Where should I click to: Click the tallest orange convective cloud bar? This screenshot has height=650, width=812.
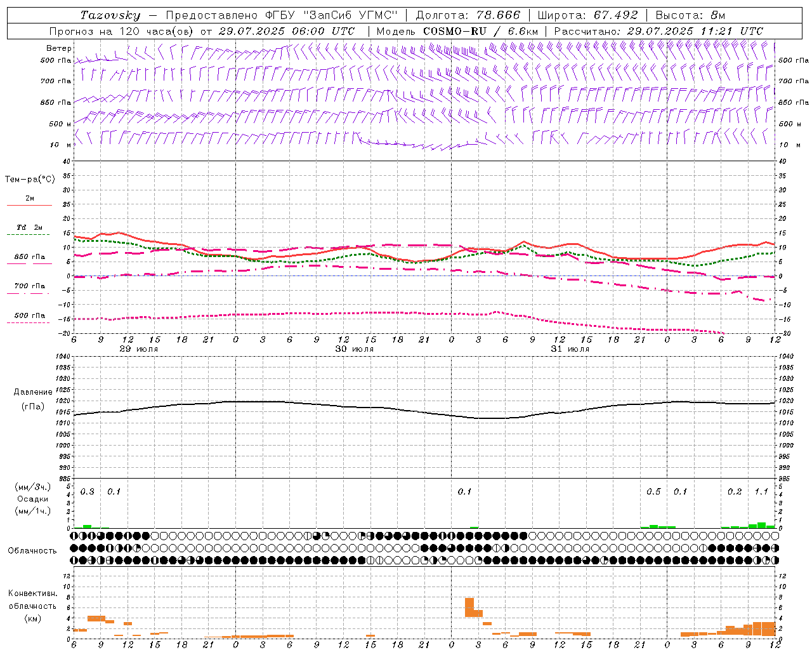pyautogui.click(x=469, y=607)
